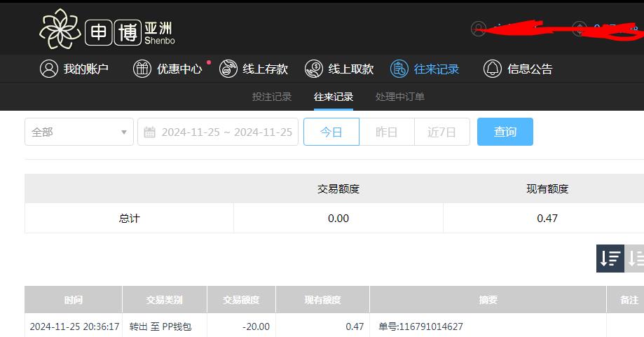Image resolution: width=644 pixels, height=337 pixels.
Task: Click the summary 0.00 value
Action: 338,219
